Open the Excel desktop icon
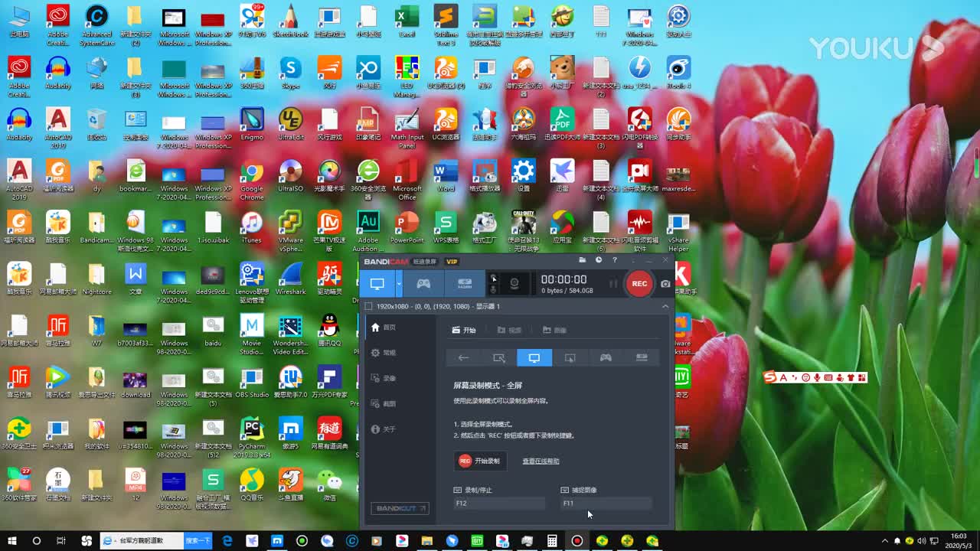 (407, 21)
